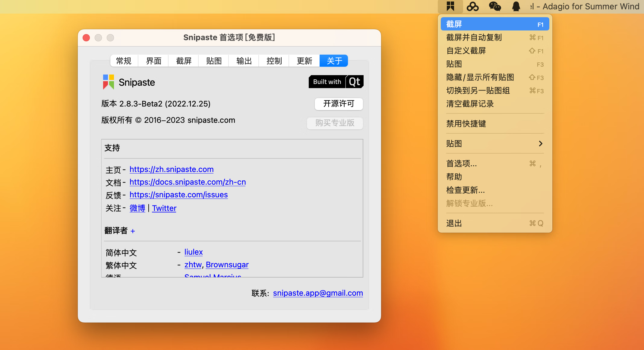Switch to the 控制 tab
The width and height of the screenshot is (644, 350).
point(274,61)
